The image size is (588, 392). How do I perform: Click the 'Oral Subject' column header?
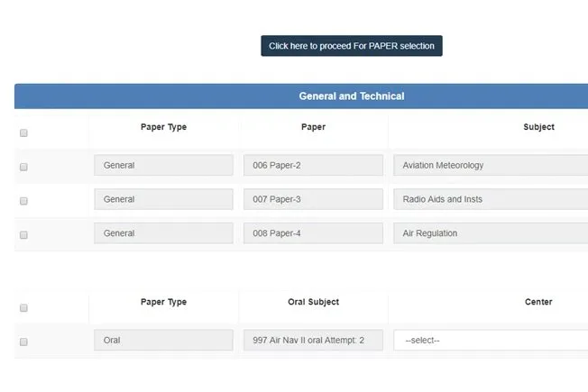(314, 302)
